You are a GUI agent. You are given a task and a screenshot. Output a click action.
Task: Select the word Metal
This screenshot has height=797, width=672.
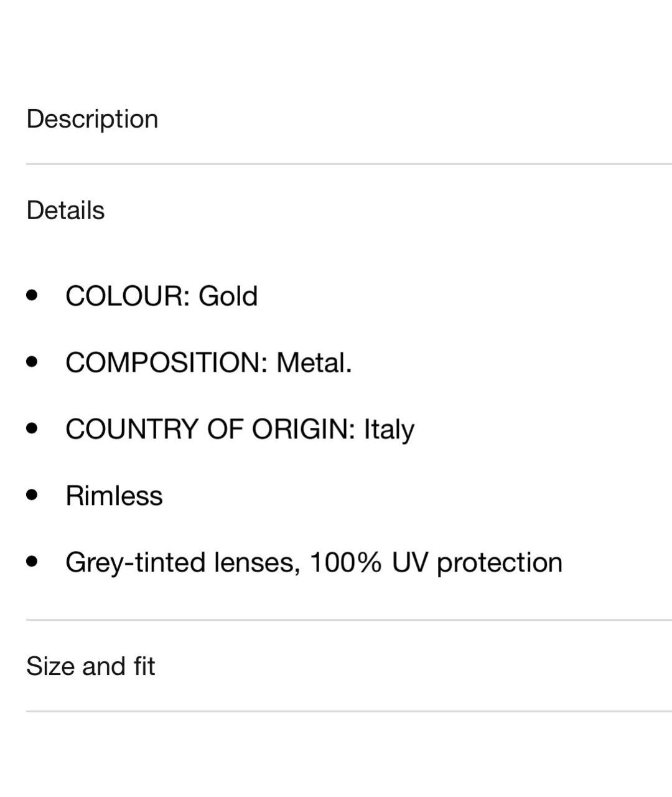click(x=314, y=362)
